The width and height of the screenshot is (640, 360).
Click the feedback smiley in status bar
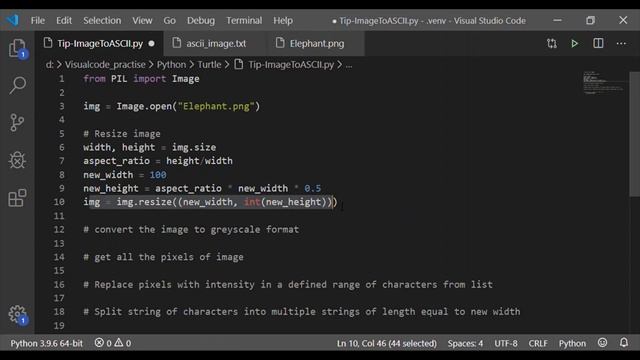pos(602,343)
